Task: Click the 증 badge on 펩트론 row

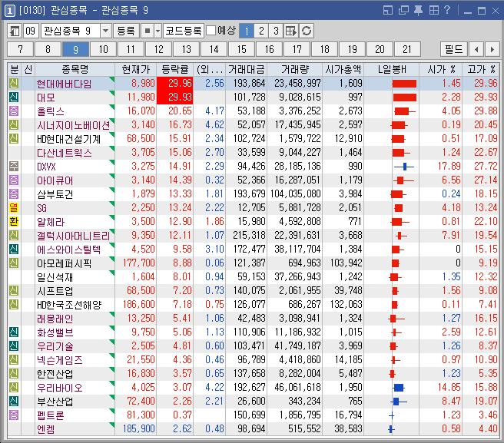Action: point(14,415)
